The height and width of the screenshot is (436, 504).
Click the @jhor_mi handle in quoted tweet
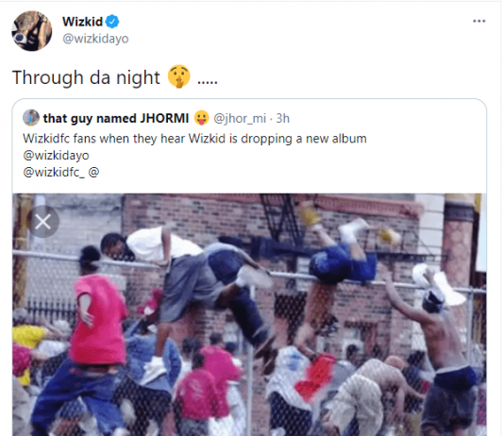pyautogui.click(x=240, y=118)
